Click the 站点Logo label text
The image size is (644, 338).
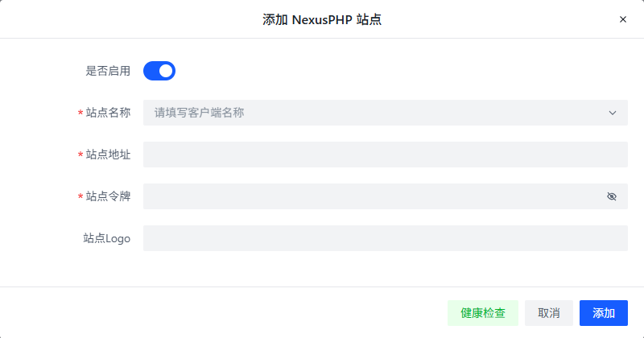[x=107, y=238]
